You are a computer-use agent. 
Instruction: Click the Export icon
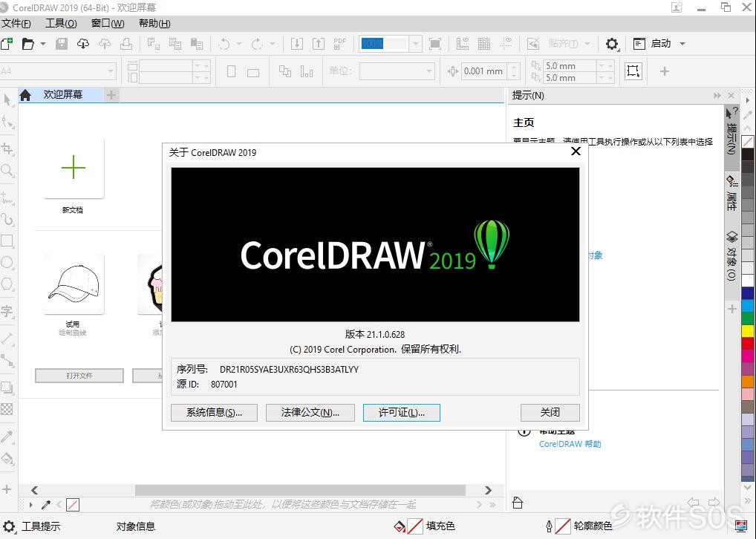tap(319, 44)
